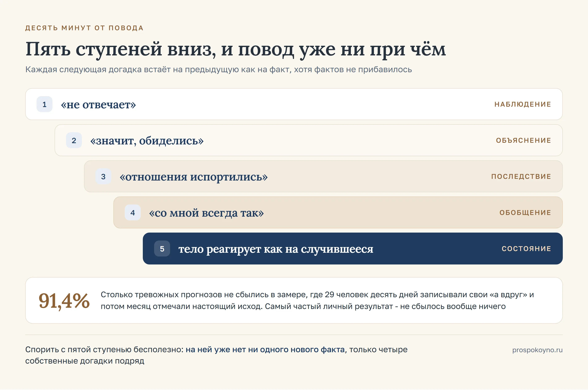This screenshot has width=588, height=390.
Task: Click the step number 5 badge
Action: click(162, 249)
